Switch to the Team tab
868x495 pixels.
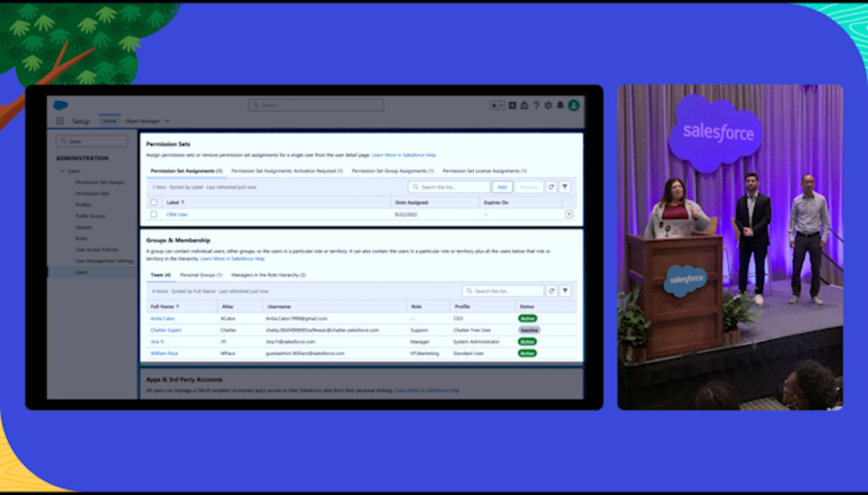[x=161, y=275]
